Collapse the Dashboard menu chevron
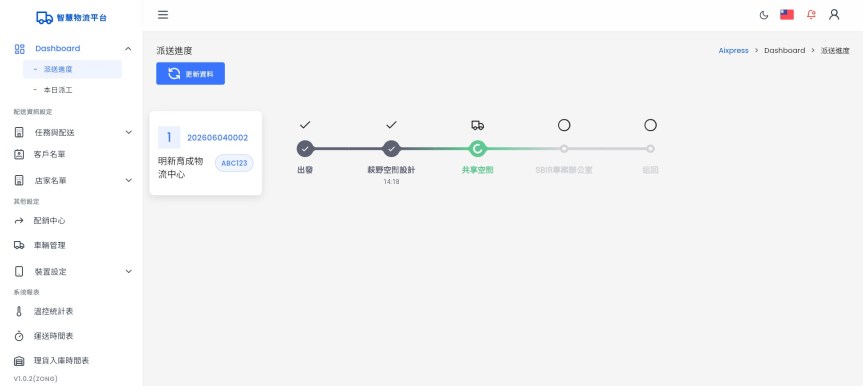The width and height of the screenshot is (863, 386). click(x=128, y=48)
